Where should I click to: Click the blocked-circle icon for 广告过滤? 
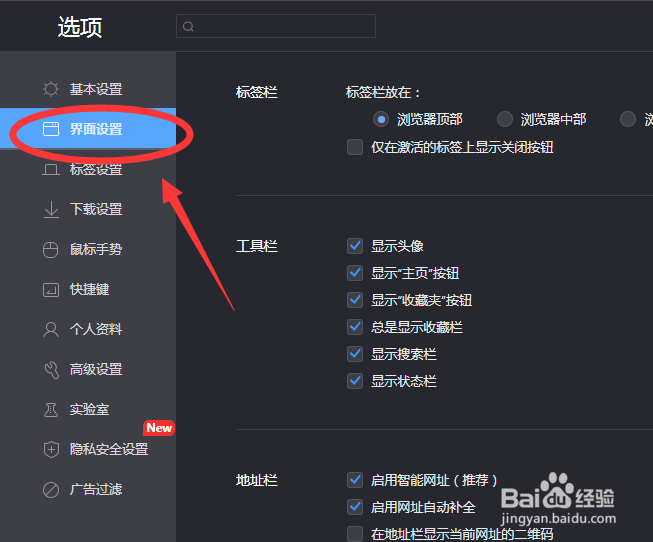[x=51, y=490]
